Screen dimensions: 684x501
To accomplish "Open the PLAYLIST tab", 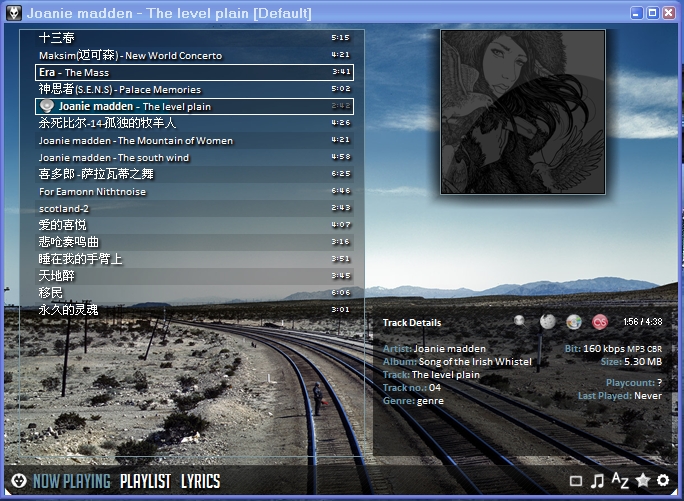I will coord(145,481).
